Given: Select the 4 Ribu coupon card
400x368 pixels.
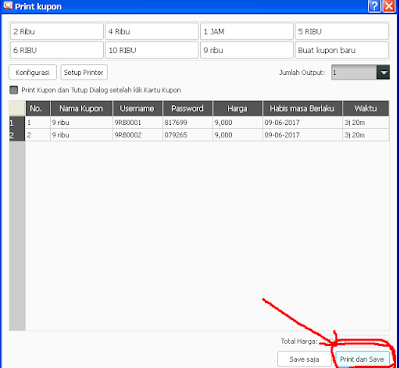Looking at the screenshot, I should coord(152,32).
